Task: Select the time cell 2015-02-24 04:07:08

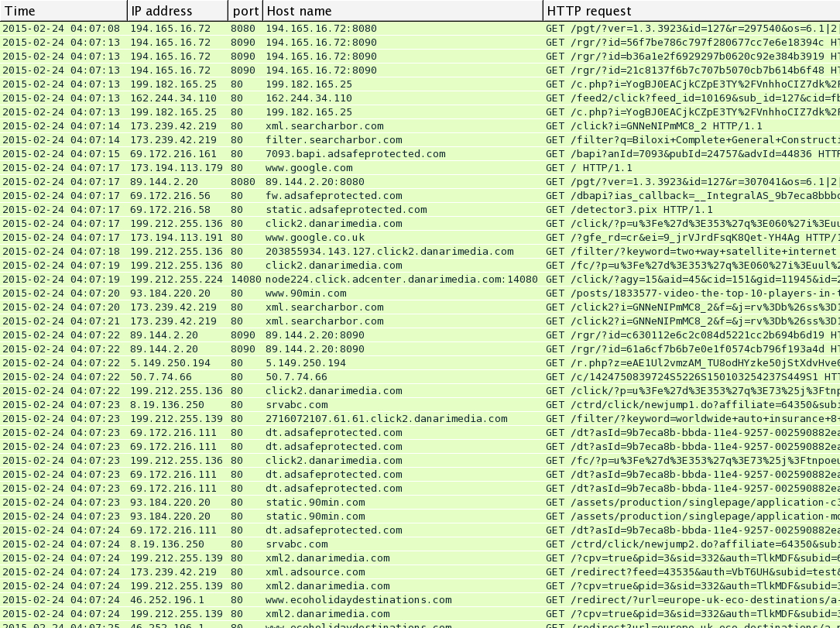Action: [62, 29]
